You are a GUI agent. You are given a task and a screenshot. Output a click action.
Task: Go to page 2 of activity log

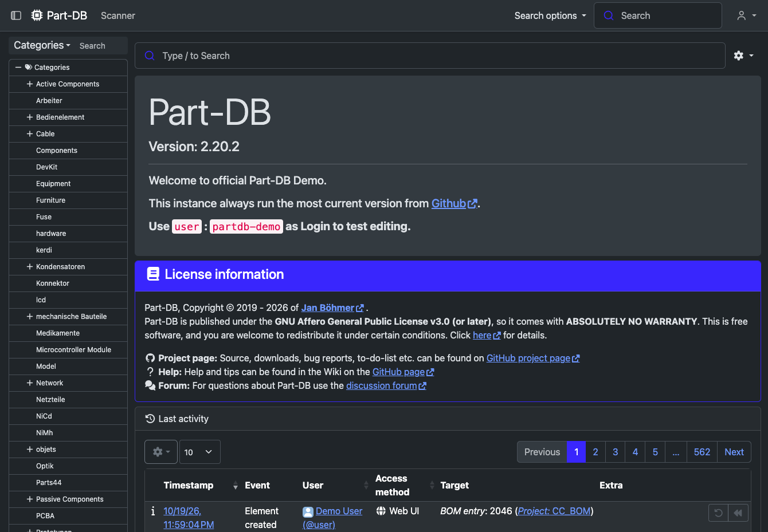point(595,452)
